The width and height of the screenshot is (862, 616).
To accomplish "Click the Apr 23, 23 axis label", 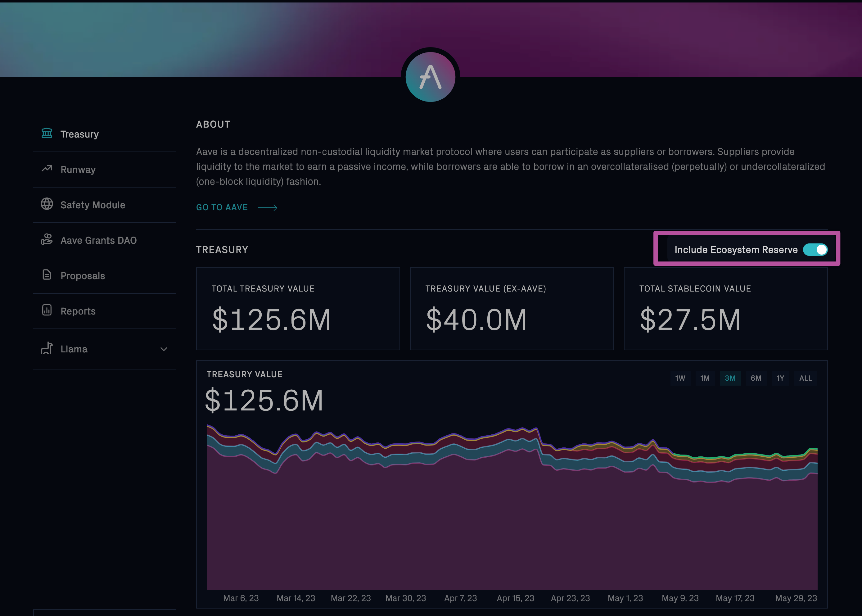I will click(x=570, y=598).
